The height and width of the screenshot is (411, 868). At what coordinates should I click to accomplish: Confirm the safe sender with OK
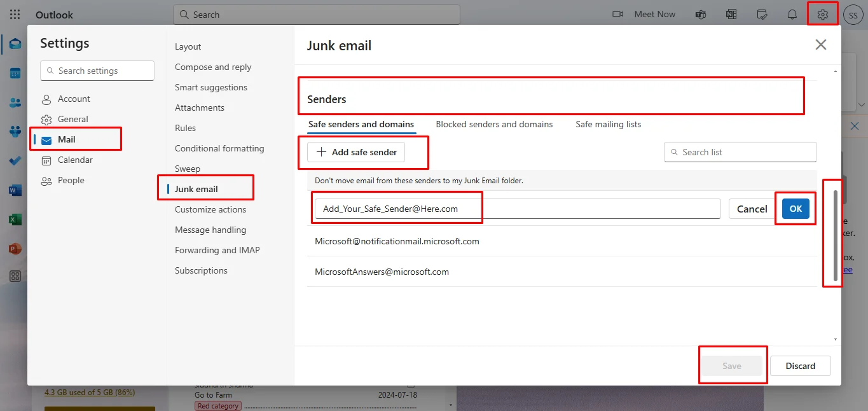point(796,209)
